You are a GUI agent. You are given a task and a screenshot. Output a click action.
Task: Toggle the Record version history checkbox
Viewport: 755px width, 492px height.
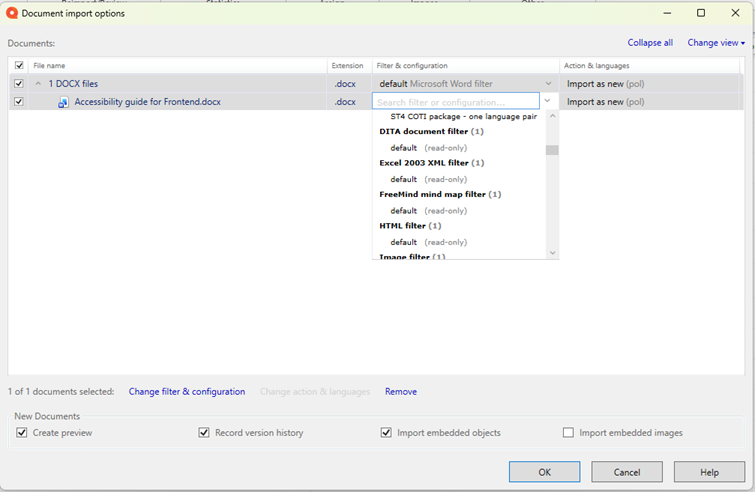tap(204, 432)
